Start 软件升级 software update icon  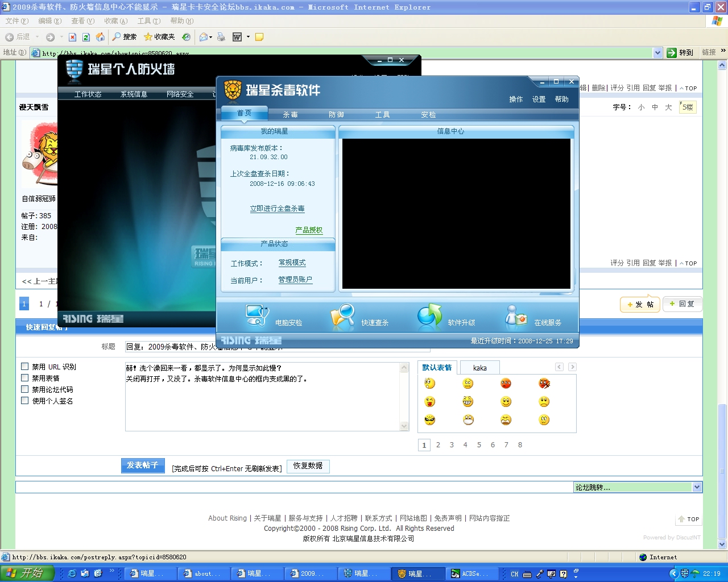click(x=429, y=317)
